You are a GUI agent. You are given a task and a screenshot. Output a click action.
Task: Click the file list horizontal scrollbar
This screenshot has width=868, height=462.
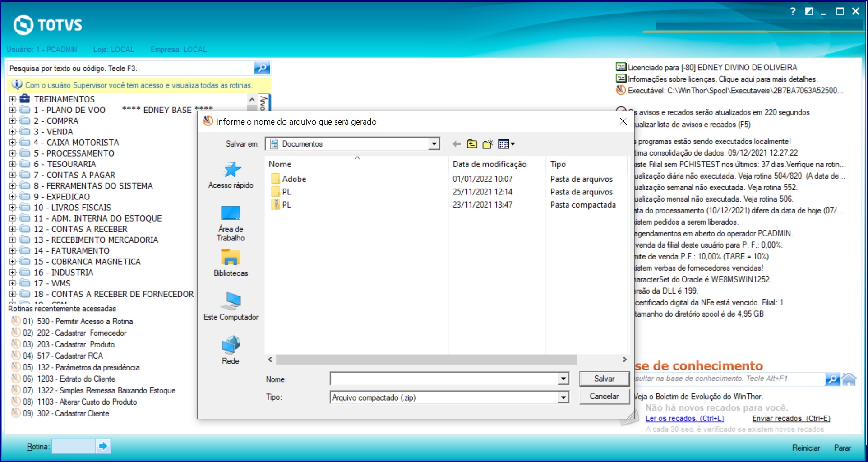pyautogui.click(x=426, y=360)
